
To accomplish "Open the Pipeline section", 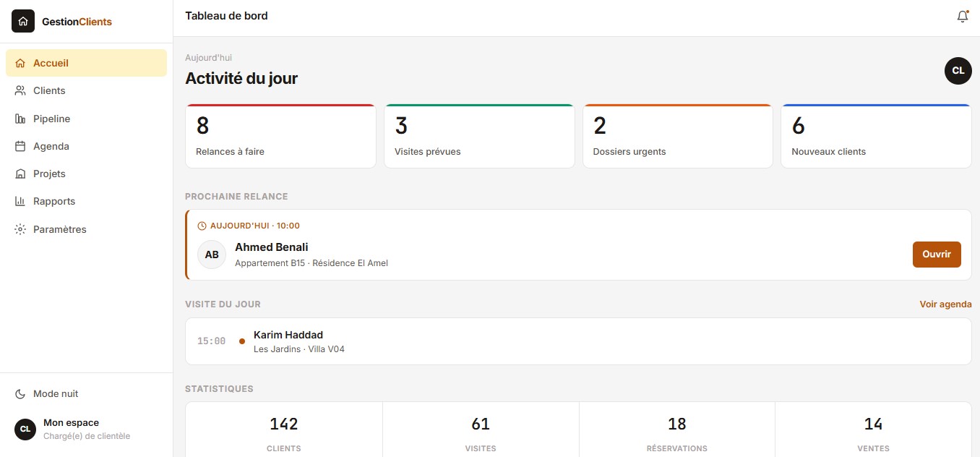I will tap(86, 119).
